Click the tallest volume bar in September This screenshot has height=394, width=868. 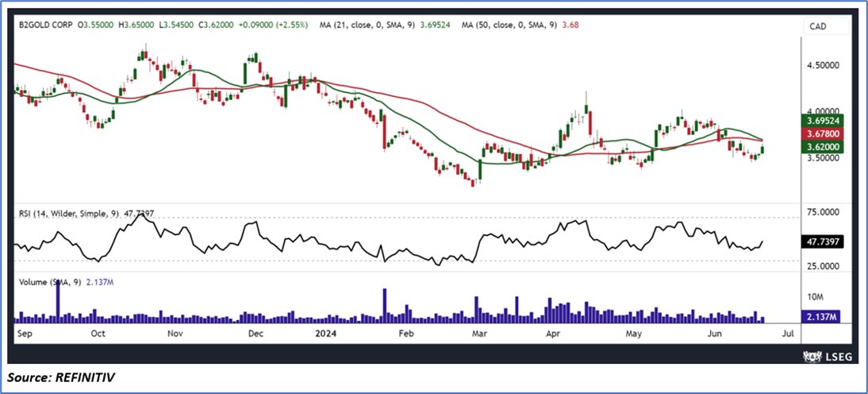[56, 300]
